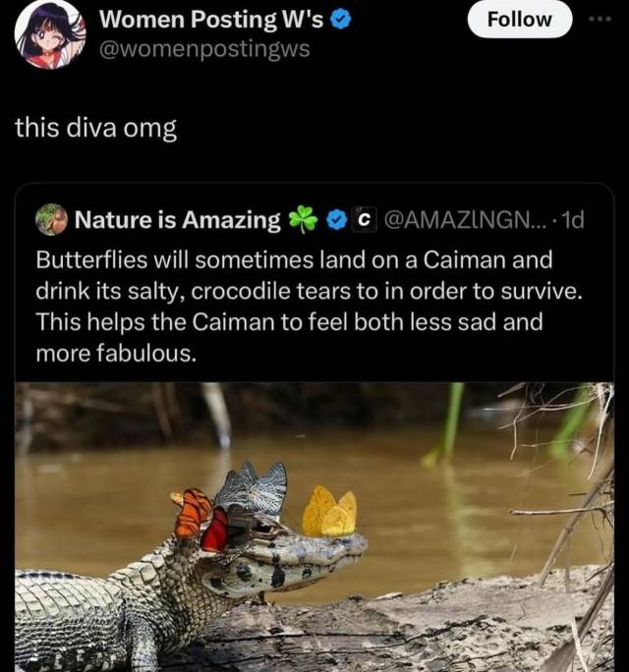Open the caiman with butterflies photo
The height and width of the screenshot is (672, 629).
click(x=314, y=527)
